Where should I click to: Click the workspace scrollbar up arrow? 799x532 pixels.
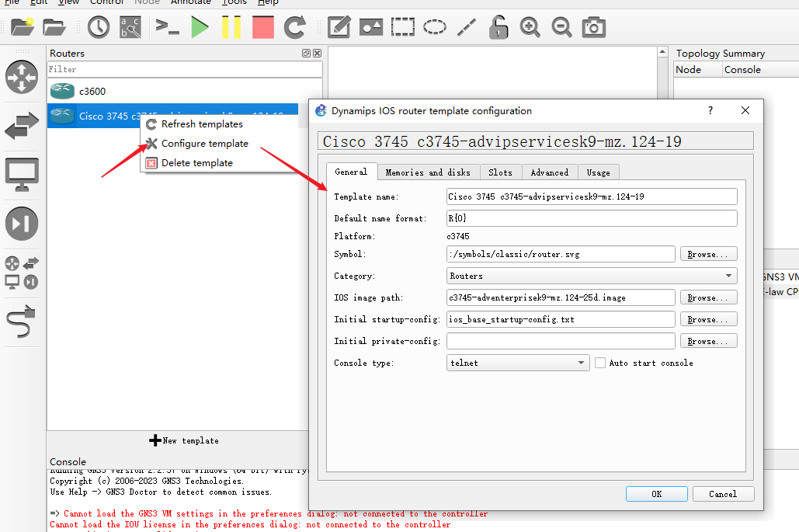coord(662,52)
